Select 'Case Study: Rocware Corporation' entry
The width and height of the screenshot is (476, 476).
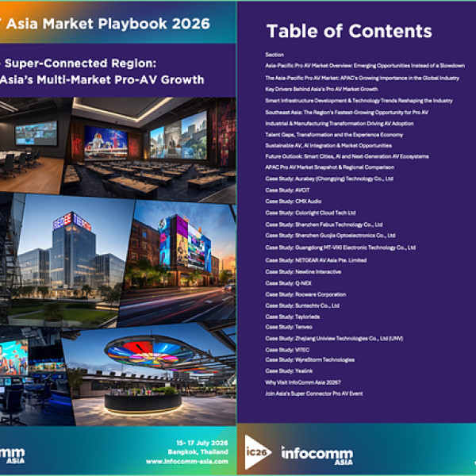305,294
